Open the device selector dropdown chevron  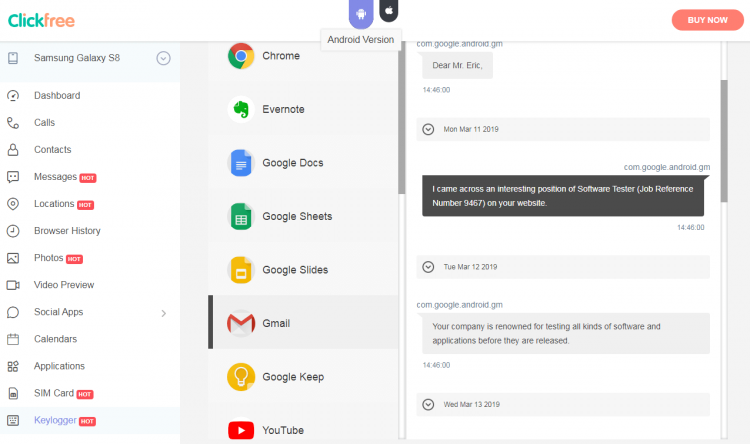164,58
